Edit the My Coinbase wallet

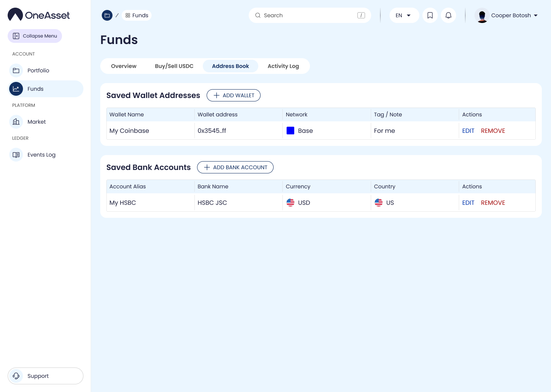click(468, 131)
